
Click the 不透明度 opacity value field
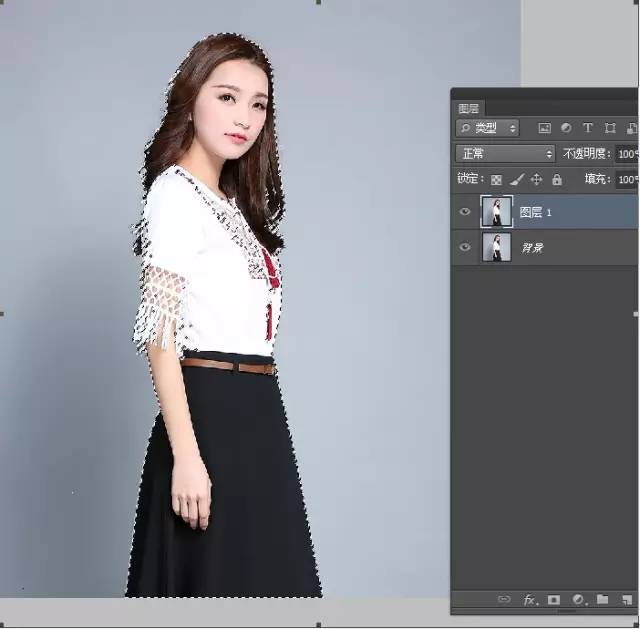[x=627, y=154]
